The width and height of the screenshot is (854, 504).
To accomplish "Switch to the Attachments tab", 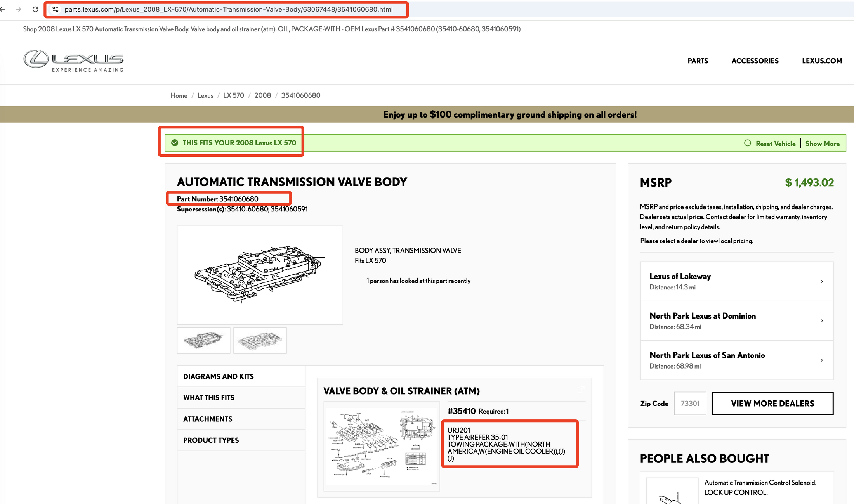I will tap(241, 419).
